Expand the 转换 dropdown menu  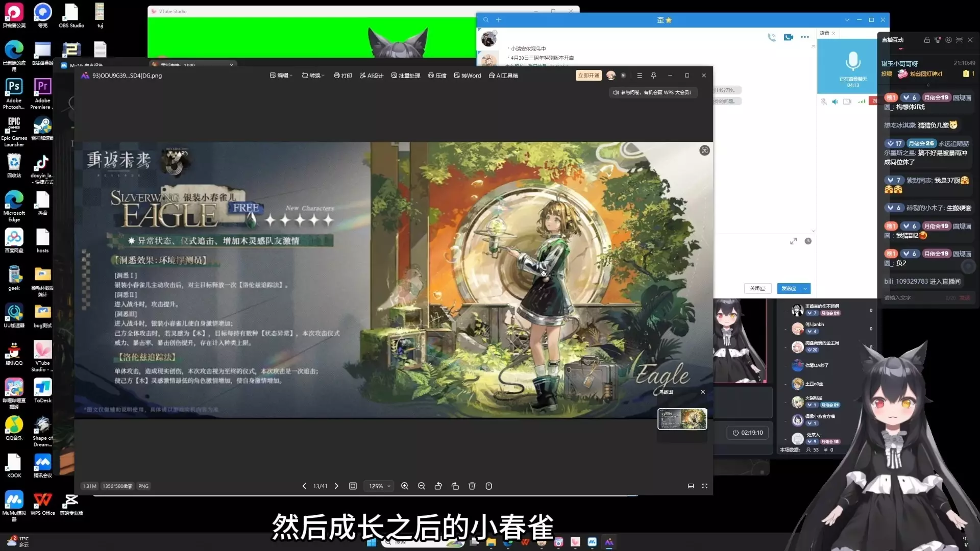click(x=313, y=76)
